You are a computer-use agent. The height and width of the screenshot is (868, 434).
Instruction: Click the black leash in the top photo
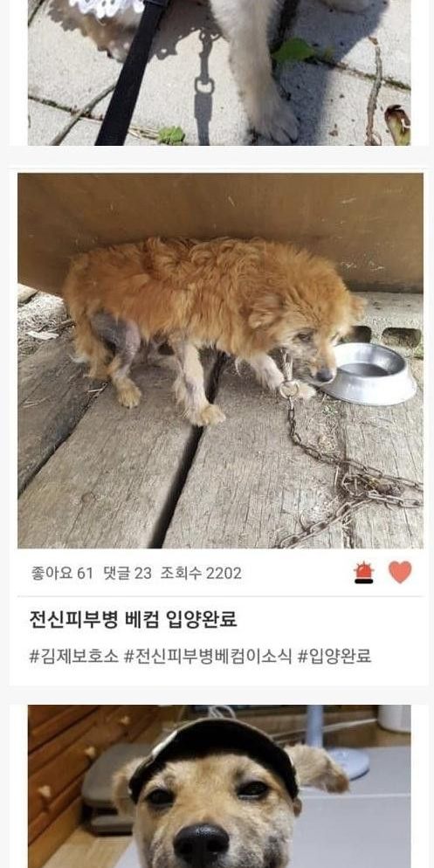(x=133, y=72)
